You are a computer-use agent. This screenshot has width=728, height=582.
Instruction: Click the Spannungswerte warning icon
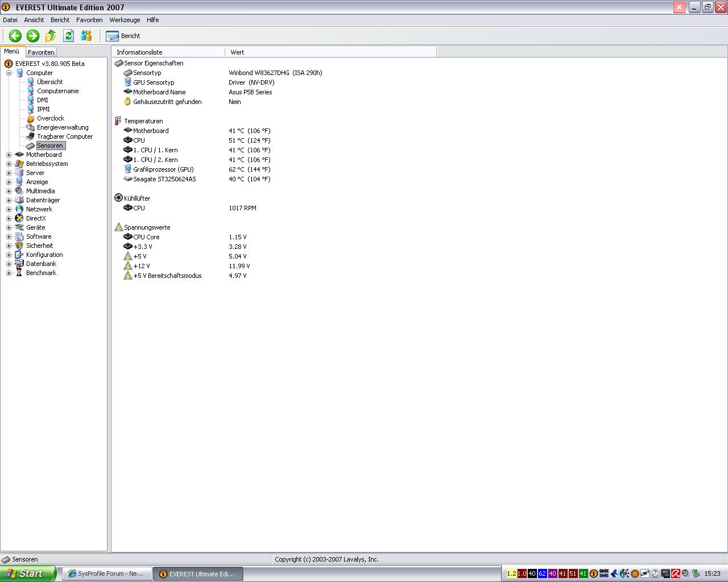point(118,227)
